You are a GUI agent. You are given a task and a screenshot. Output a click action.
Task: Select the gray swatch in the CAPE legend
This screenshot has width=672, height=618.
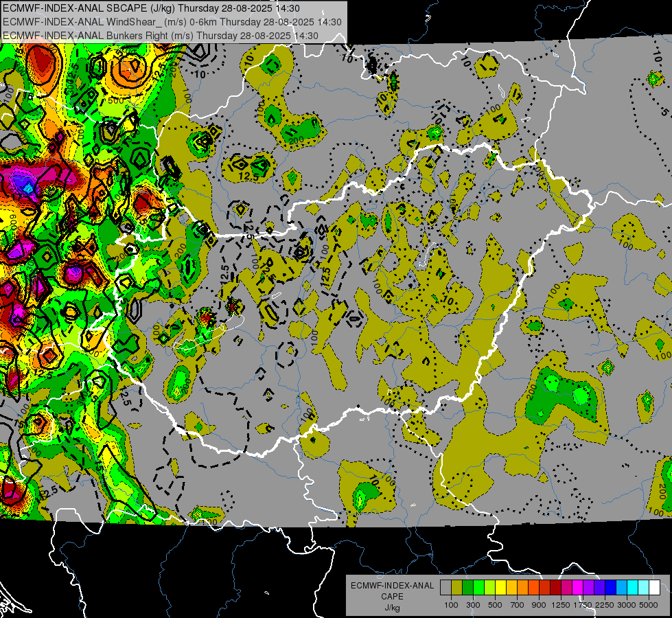tap(445, 587)
